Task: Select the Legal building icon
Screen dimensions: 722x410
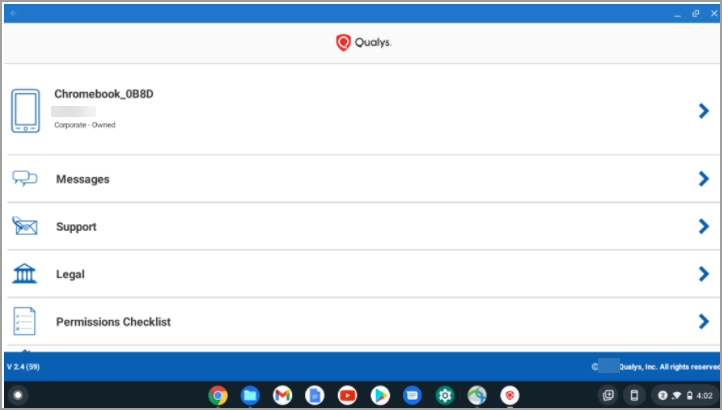Action: pos(24,273)
